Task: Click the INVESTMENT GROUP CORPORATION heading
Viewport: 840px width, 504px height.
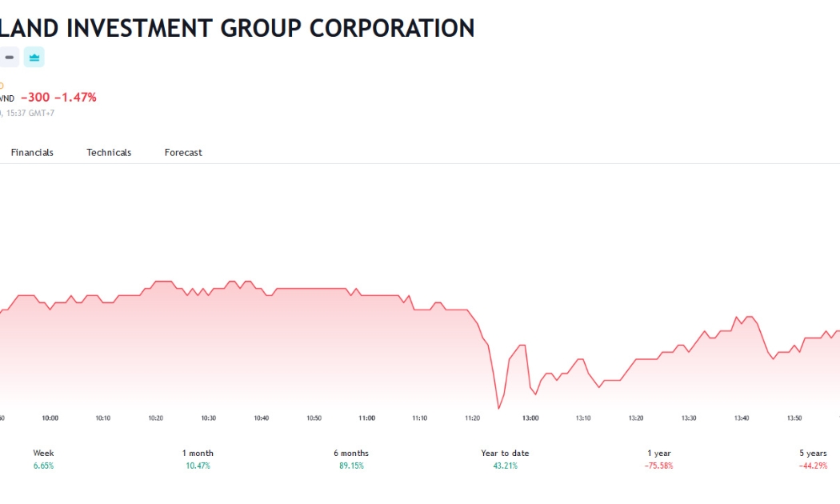Action: (270, 28)
